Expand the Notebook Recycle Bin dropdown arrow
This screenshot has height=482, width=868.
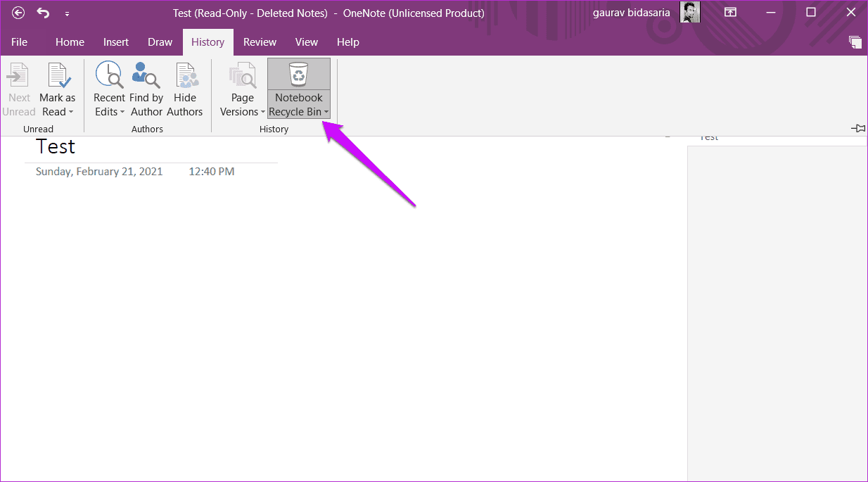click(326, 113)
